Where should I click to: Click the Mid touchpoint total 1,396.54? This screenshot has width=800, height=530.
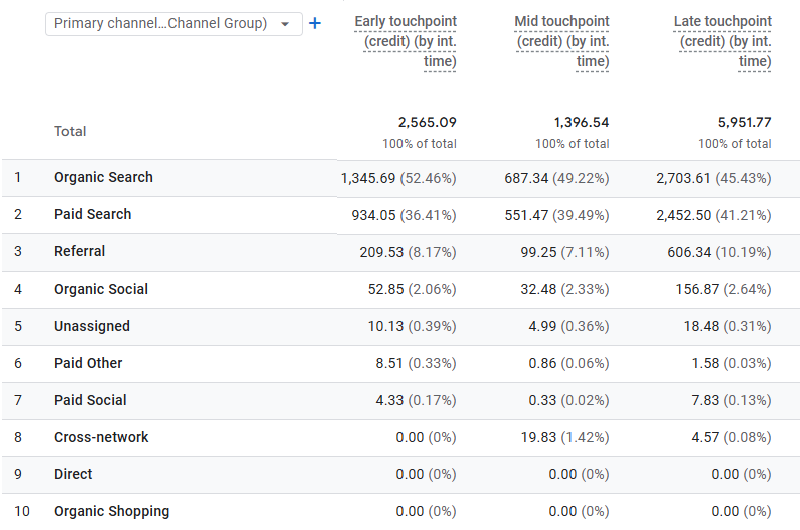pyautogui.click(x=581, y=122)
